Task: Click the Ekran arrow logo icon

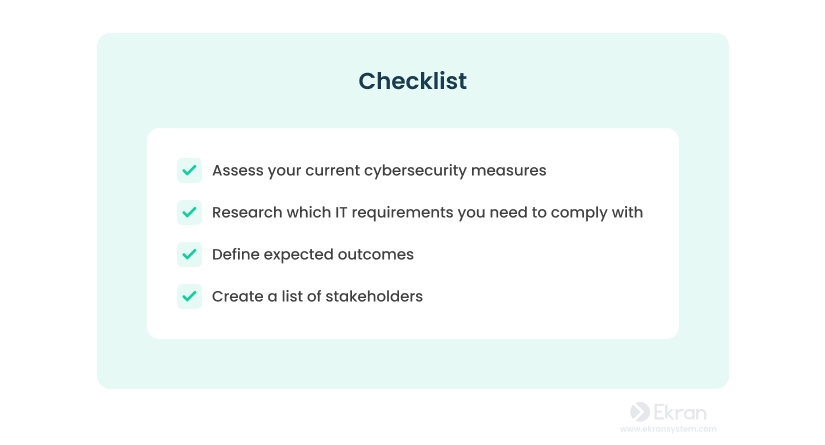Action: tap(640, 412)
